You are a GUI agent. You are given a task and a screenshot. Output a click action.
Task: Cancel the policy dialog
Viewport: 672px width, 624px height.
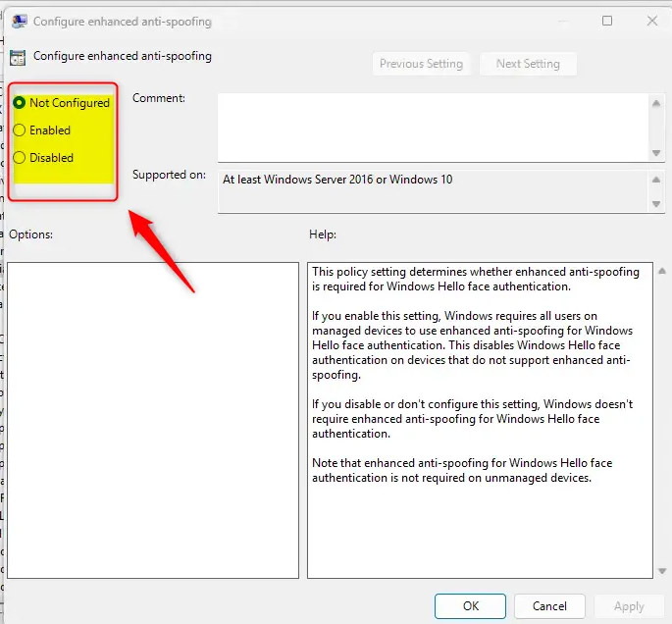click(549, 606)
